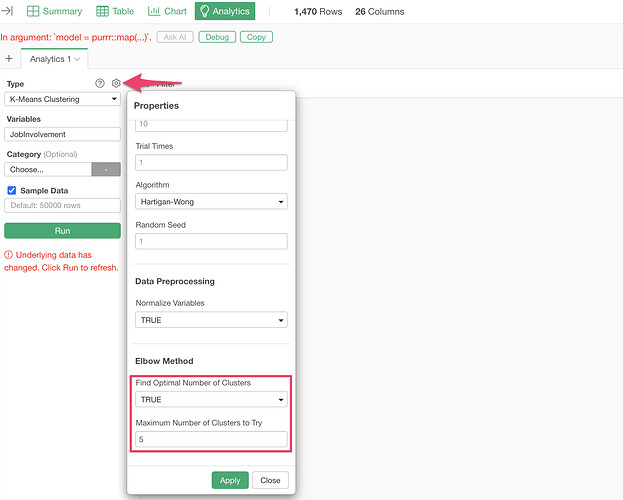Viewport: 623px width, 500px height.
Task: Open the K-Means settings gear icon
Action: point(116,84)
